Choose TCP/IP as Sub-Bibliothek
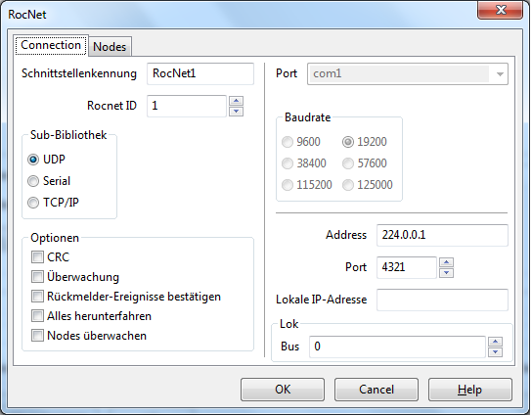The width and height of the screenshot is (532, 416). [53, 203]
